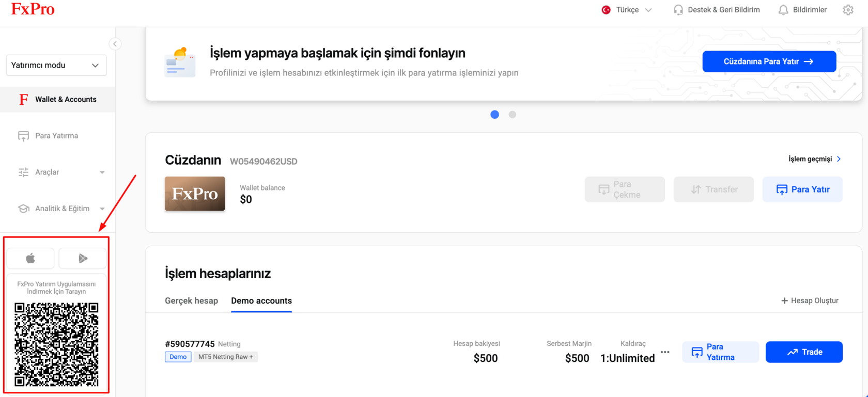Open the Google Play store button
This screenshot has height=397, width=868.
click(83, 258)
